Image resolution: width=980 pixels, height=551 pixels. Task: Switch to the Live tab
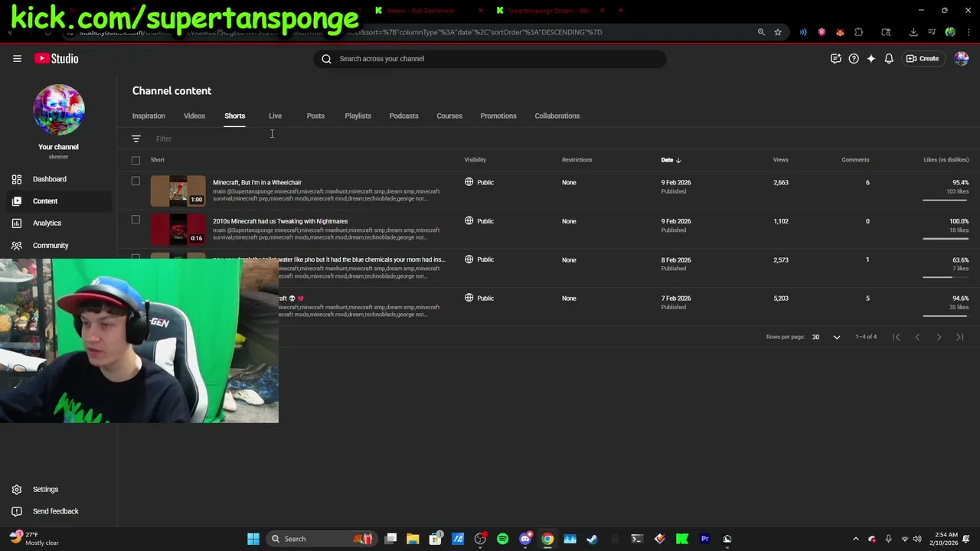coord(275,116)
